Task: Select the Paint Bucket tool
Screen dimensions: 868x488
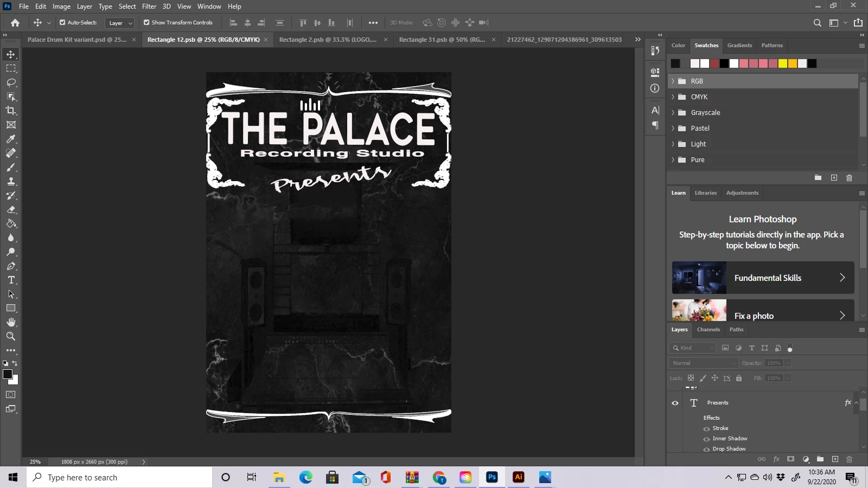Action: click(11, 223)
